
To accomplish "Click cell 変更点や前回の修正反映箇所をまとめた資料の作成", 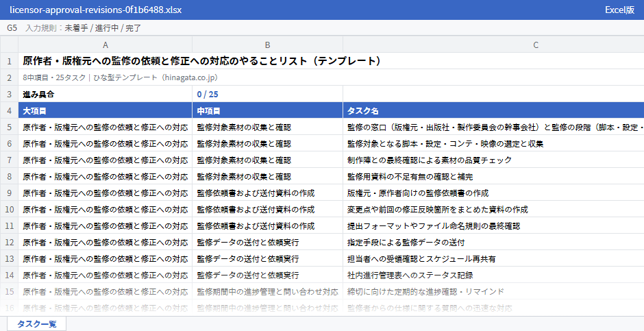I will (494, 210).
